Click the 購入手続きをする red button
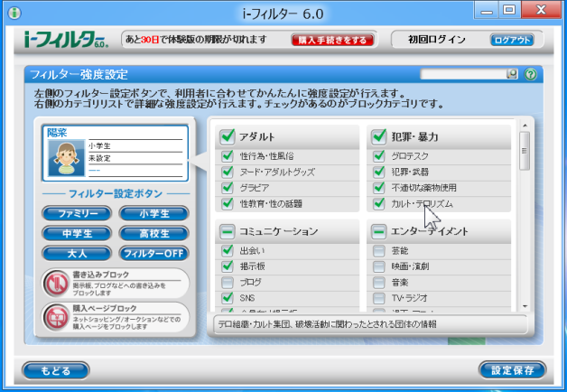Viewport: 567px width, 392px height. [332, 40]
